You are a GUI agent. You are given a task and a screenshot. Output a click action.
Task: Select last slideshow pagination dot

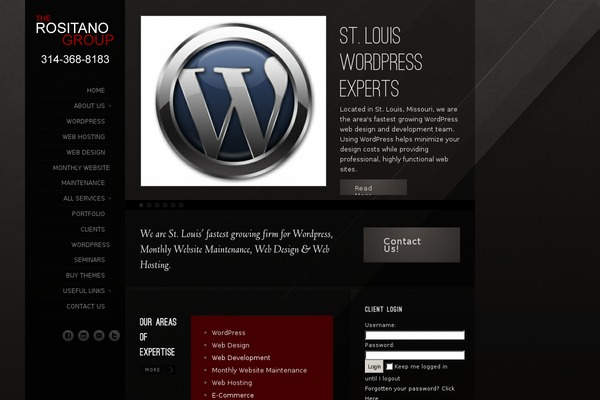(181, 205)
